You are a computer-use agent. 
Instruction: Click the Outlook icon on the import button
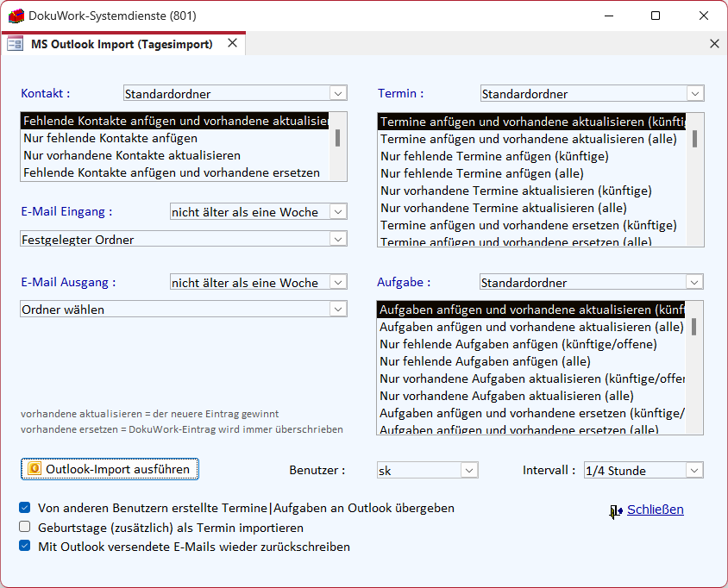click(x=35, y=469)
